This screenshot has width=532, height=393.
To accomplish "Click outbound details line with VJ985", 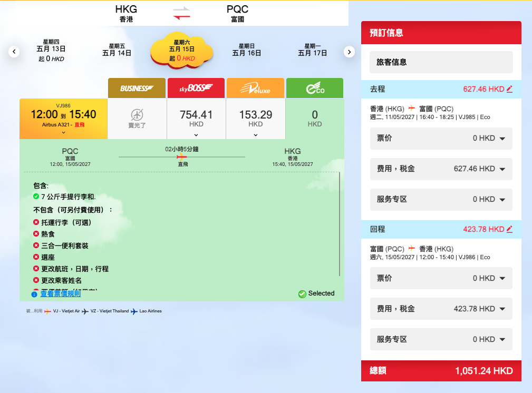I will [430, 117].
